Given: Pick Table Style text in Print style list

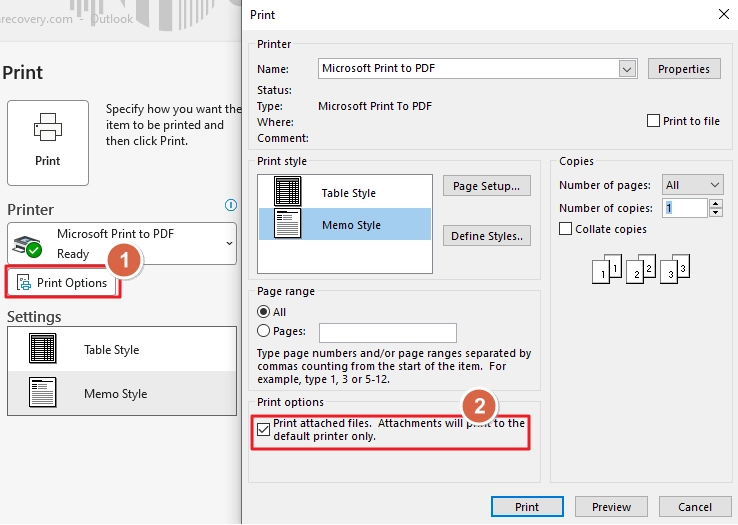Looking at the screenshot, I should [348, 193].
